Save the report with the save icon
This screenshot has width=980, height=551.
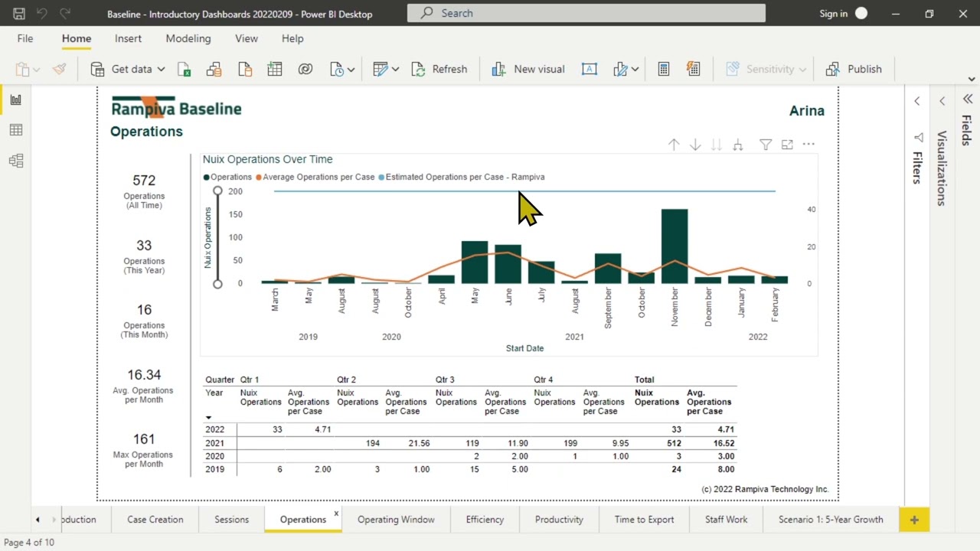click(x=19, y=14)
